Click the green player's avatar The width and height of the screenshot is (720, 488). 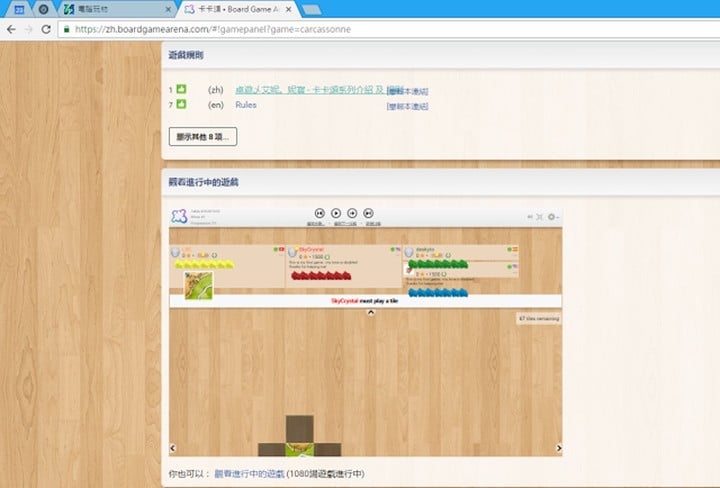[409, 252]
